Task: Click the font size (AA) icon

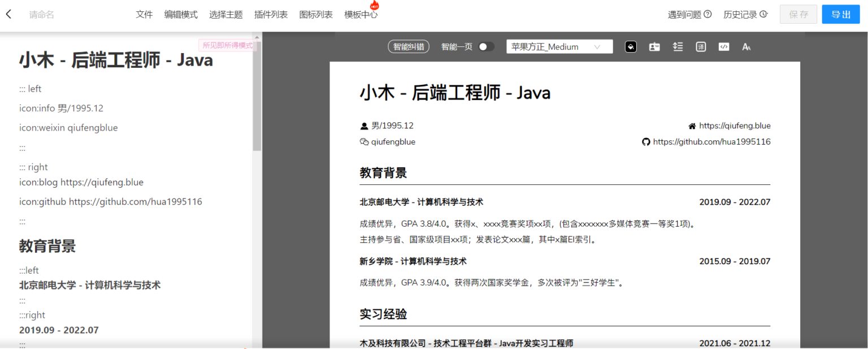Action: click(x=747, y=47)
